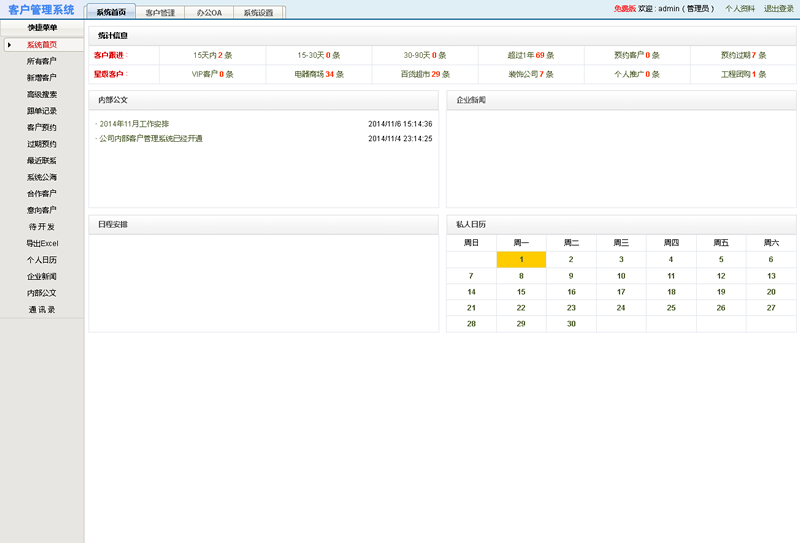
Task: Click 退出登录 to log out
Action: [x=779, y=8]
